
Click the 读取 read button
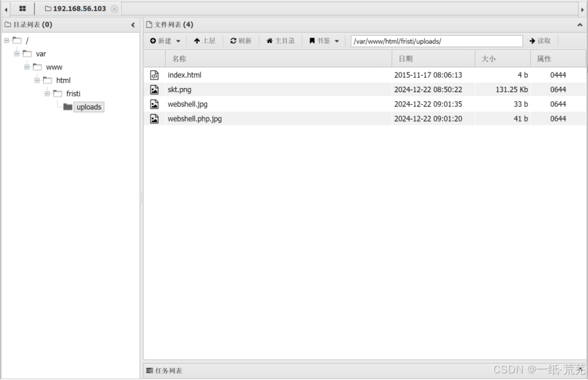point(540,41)
